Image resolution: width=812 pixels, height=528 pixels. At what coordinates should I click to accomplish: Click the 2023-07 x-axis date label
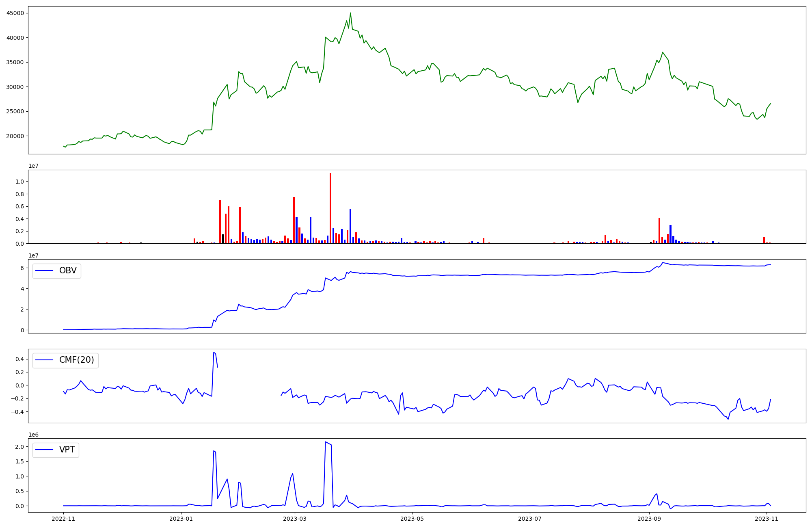tap(530, 519)
